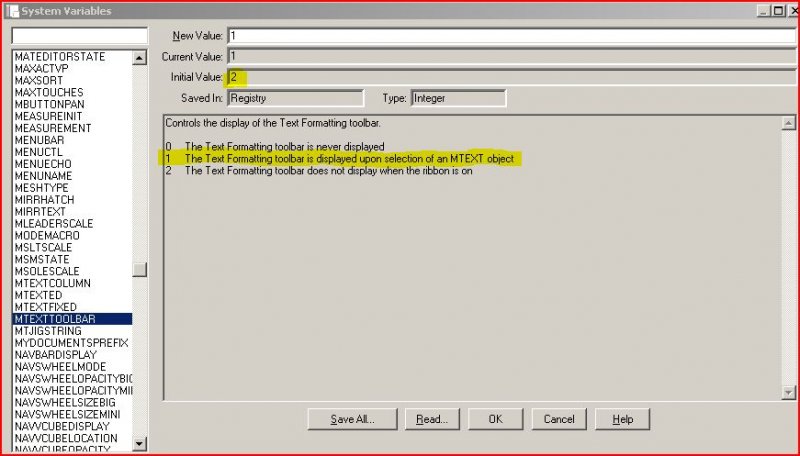Viewport: 800px width, 456px height.
Task: Select MIRRHATCH in the variable list
Action: (72, 199)
